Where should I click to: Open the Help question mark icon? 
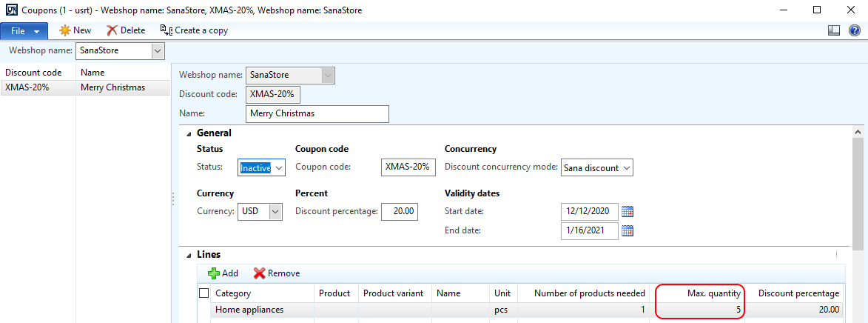pos(854,31)
